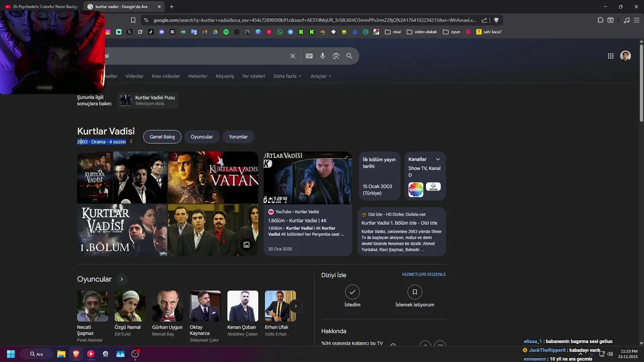Viewport: 644px width, 362px height.
Task: Click the three-dot menu next to '4 sezon'
Action: [131, 142]
